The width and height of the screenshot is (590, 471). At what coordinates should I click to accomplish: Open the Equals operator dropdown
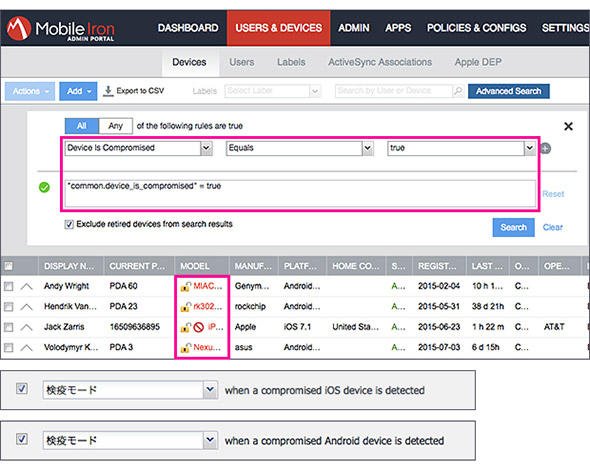pyautogui.click(x=368, y=148)
